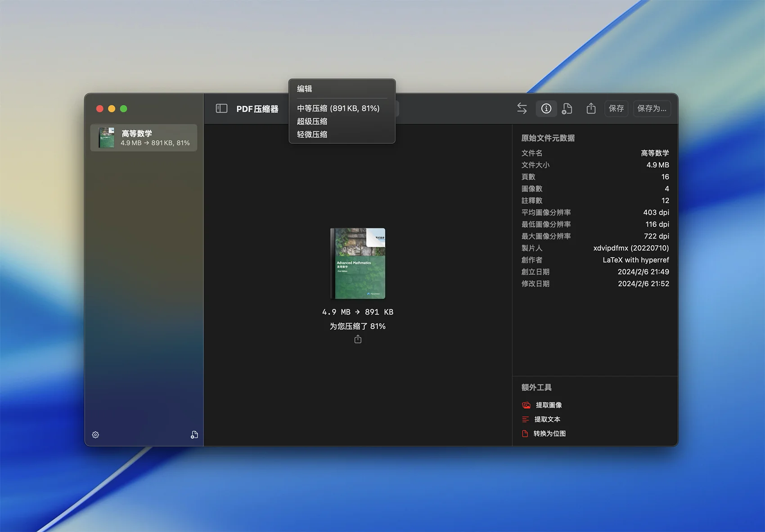The width and height of the screenshot is (765, 532).
Task: Select the 轻微压缩 compression option
Action: 312,134
